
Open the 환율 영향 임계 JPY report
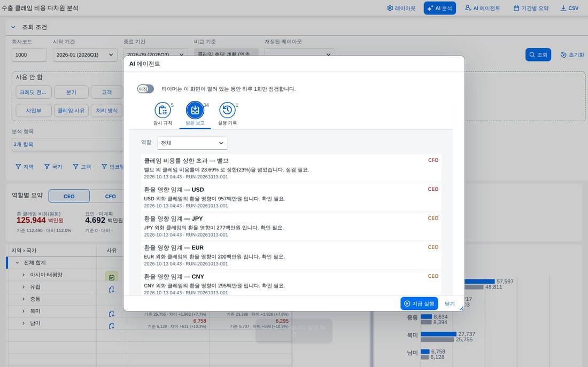pos(291,227)
